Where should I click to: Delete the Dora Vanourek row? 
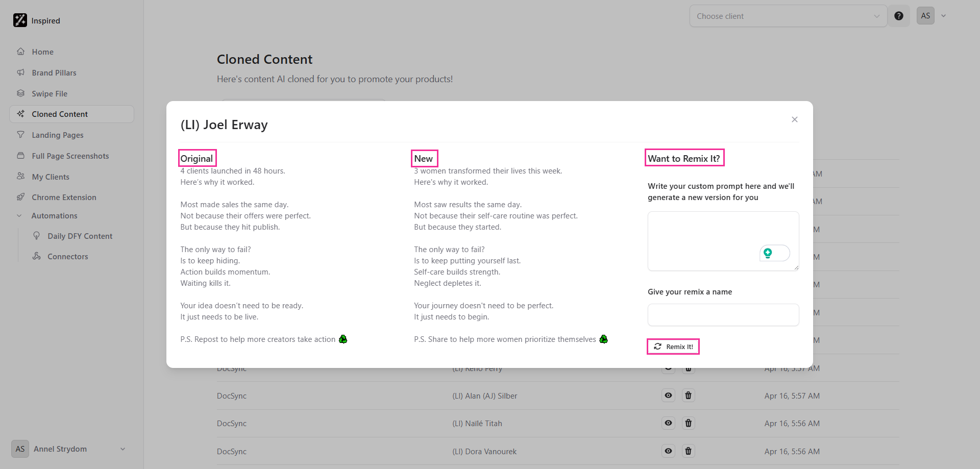pyautogui.click(x=688, y=451)
